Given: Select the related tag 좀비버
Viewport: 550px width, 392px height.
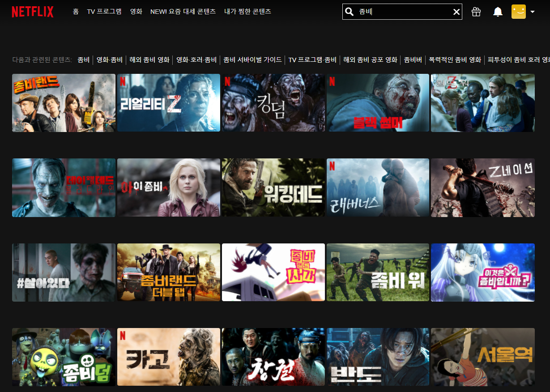Looking at the screenshot, I should coord(413,60).
